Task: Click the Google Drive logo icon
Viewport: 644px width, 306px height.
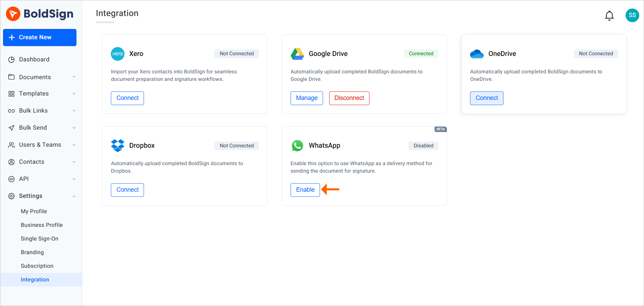Action: pos(297,54)
